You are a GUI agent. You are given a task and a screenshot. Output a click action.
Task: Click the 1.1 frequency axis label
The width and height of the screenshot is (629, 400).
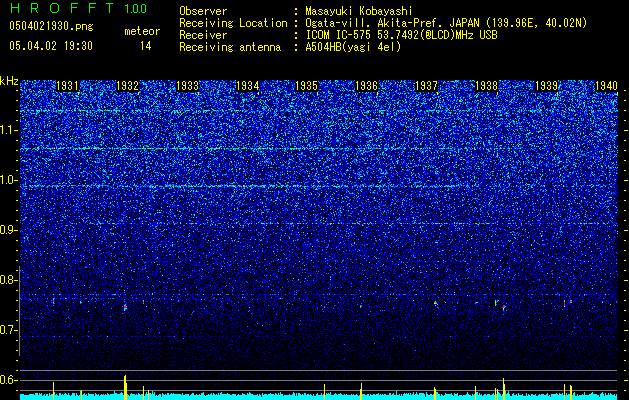point(8,130)
